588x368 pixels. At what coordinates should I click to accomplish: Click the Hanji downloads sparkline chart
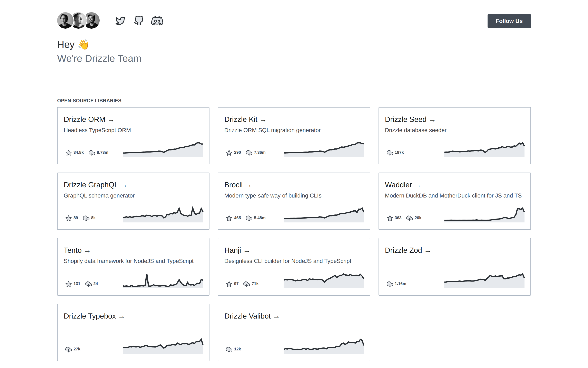tap(324, 281)
